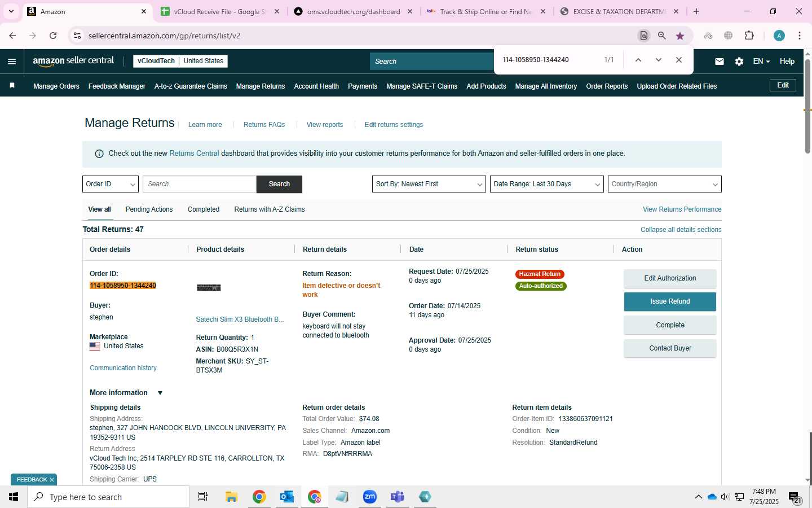Show hidden system tray icons
The image size is (812, 508).
point(698,497)
